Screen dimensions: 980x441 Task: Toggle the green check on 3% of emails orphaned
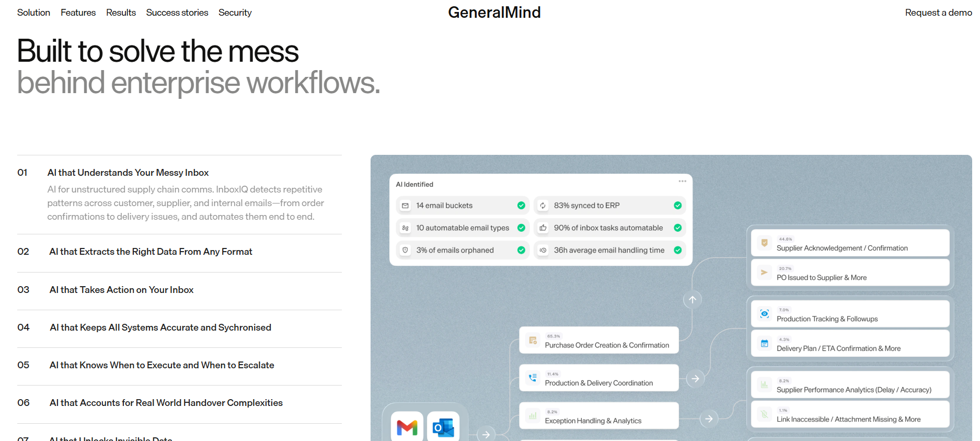(x=521, y=251)
